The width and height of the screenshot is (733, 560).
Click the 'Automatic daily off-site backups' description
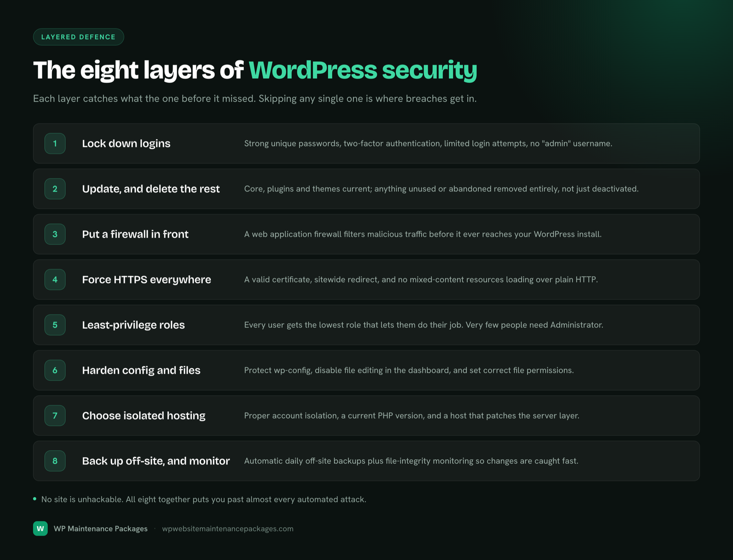coord(411,461)
